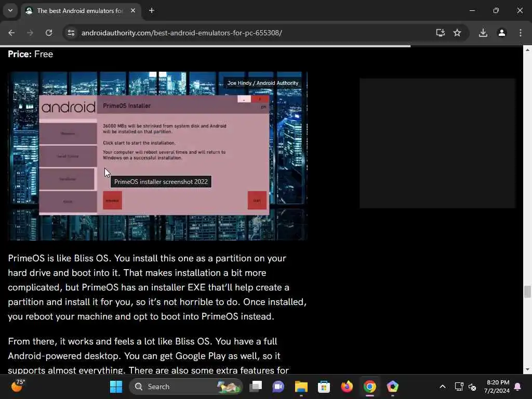Restore down the Chrome window

coord(496,10)
